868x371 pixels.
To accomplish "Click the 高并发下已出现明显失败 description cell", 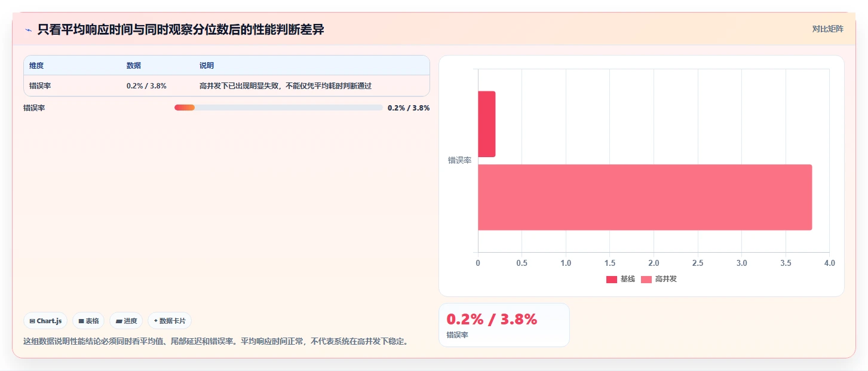I will (286, 85).
